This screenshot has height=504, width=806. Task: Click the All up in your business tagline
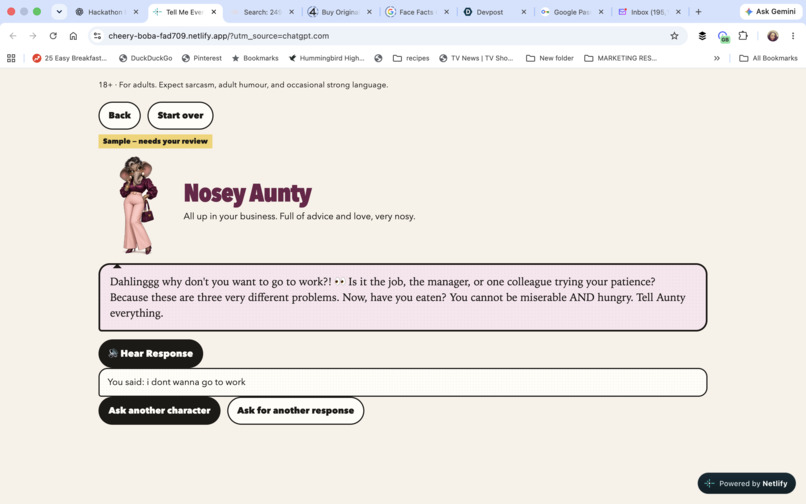click(299, 217)
